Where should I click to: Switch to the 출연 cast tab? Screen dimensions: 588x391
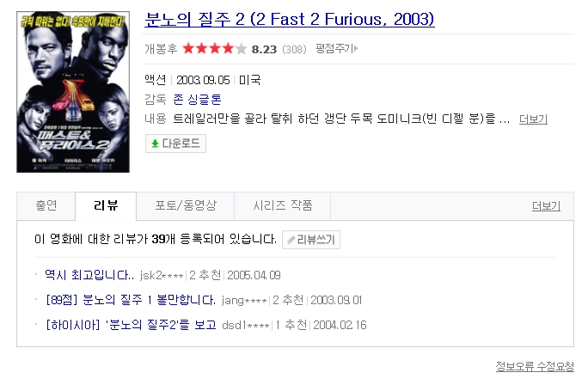point(46,206)
